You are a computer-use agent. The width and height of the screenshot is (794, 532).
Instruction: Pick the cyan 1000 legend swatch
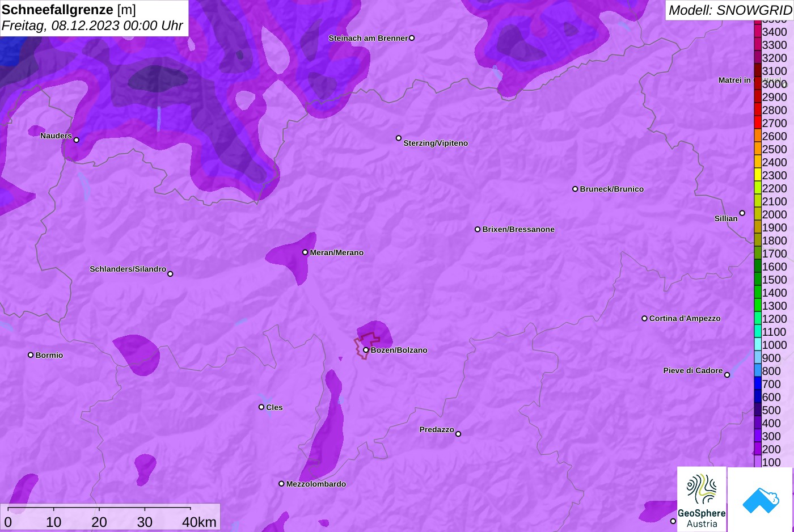point(758,345)
